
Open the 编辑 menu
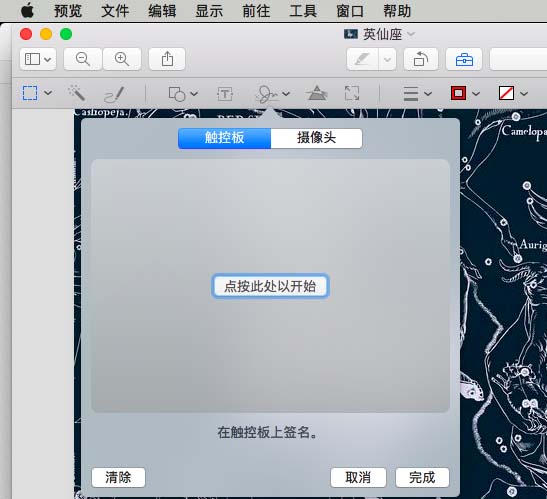click(162, 11)
